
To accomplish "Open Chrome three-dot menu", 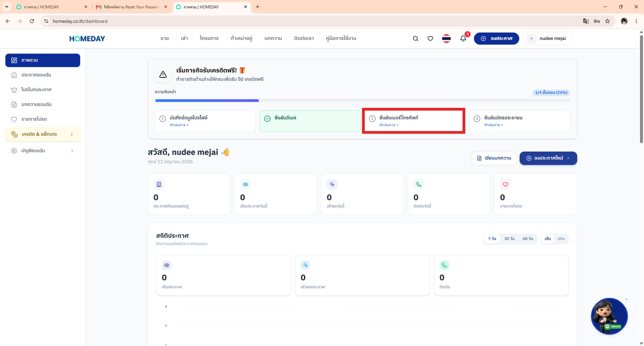I will point(636,21).
